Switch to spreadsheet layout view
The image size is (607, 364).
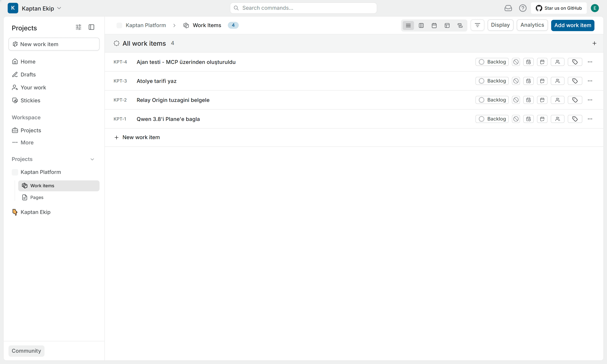tap(447, 25)
